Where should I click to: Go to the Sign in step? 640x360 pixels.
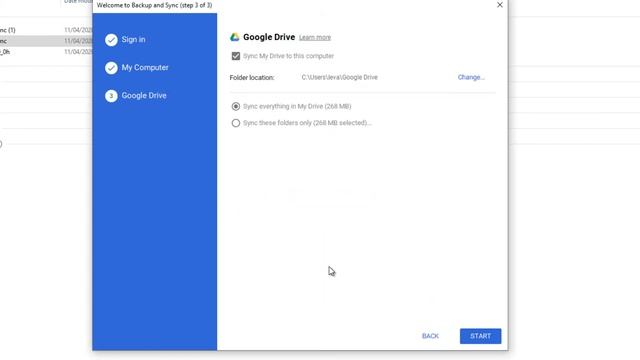pyautogui.click(x=133, y=40)
